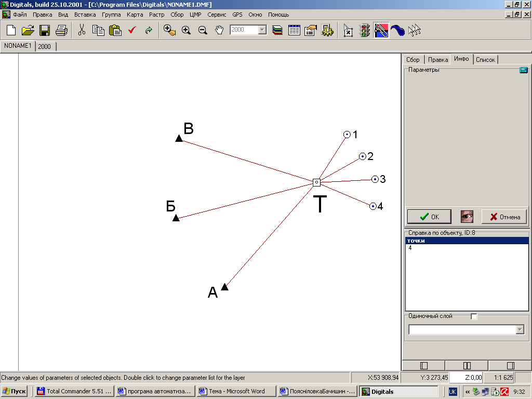Screen dimensions: 532x399
Task: Print the map using the printer icon
Action: (x=61, y=30)
